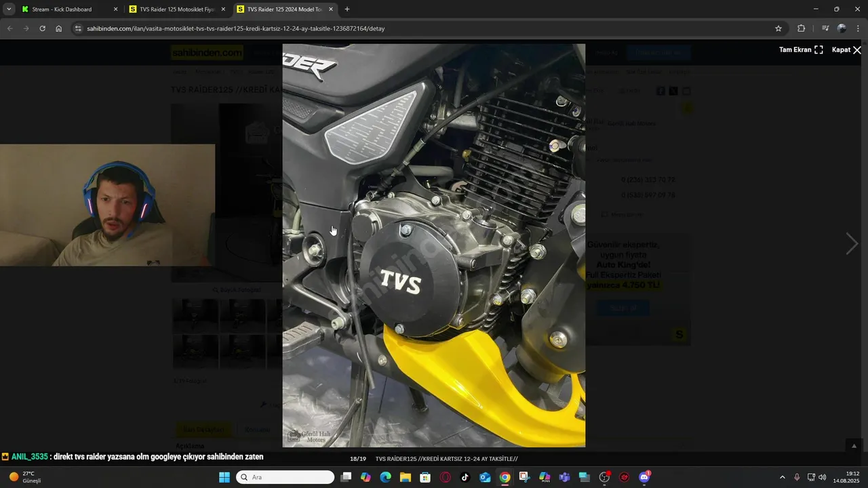View site information icon in address bar
This screenshot has height=488, width=868.
78,28
